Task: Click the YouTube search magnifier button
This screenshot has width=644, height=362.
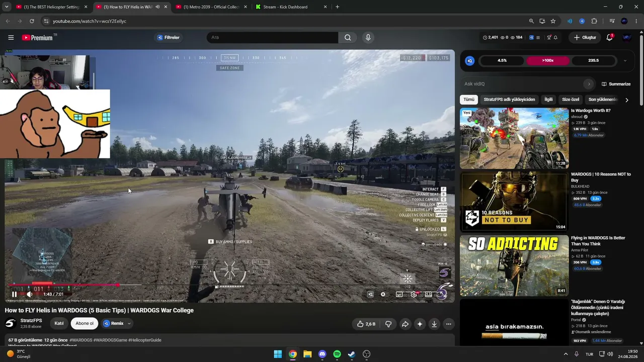Action: point(348,37)
